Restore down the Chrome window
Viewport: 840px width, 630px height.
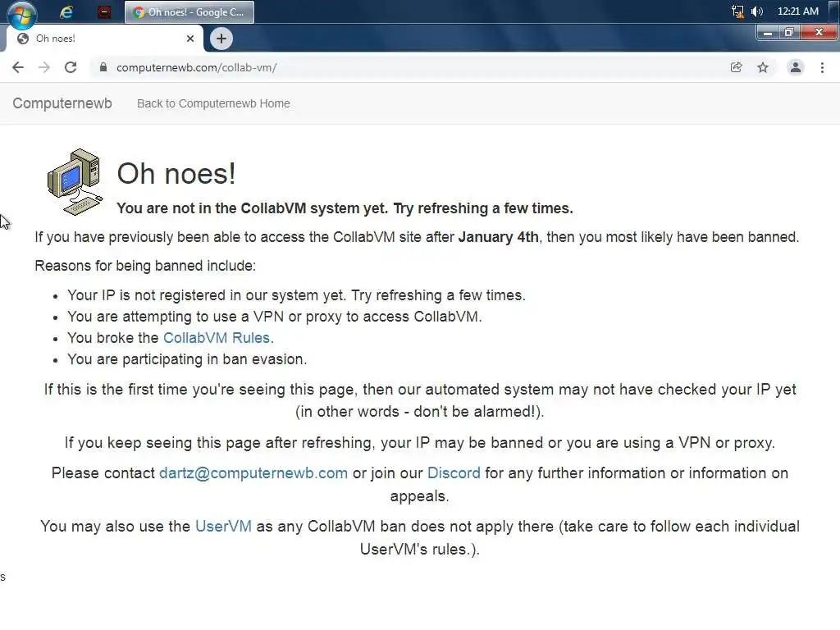pyautogui.click(x=788, y=33)
